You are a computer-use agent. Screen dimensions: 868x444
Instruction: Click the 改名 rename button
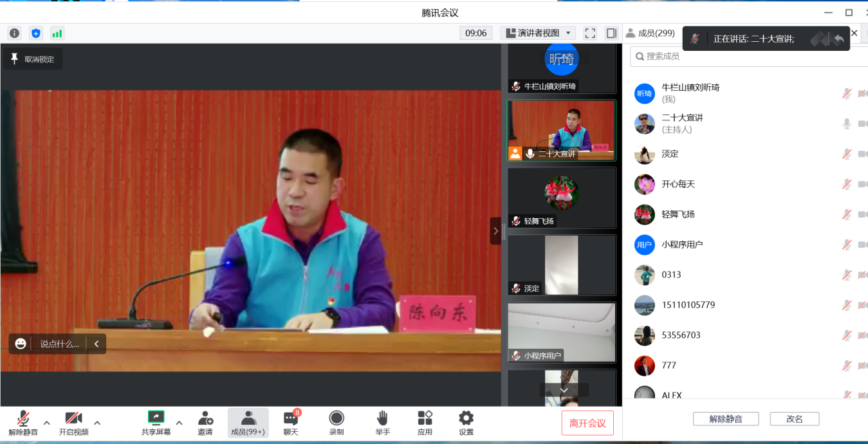point(794,419)
